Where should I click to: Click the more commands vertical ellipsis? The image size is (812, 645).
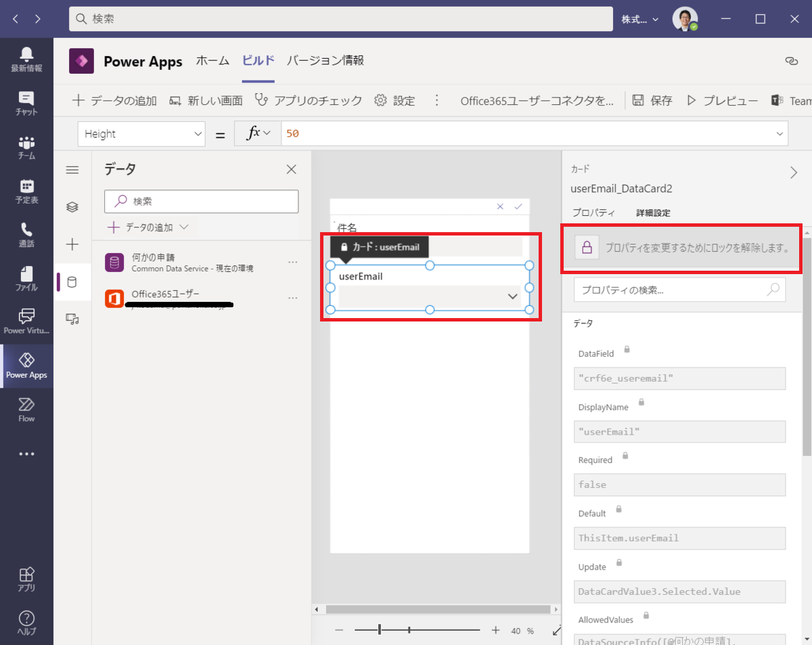pos(436,100)
